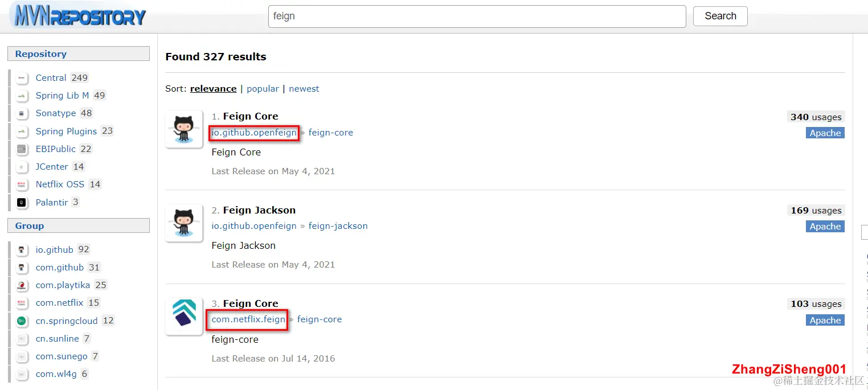This screenshot has height=390, width=868.
Task: Click the 169 usages badge
Action: [816, 211]
